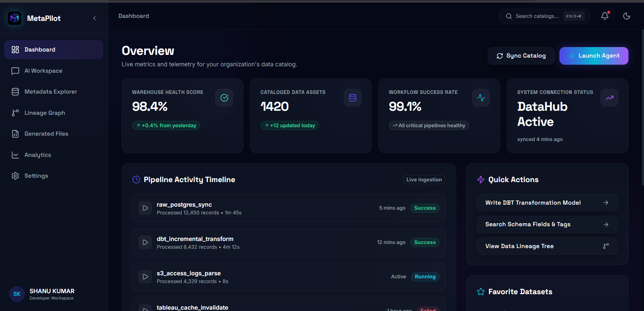This screenshot has height=311, width=644.
Task: Click the branch icon on View Data Lineage Tree
Action: 606,246
